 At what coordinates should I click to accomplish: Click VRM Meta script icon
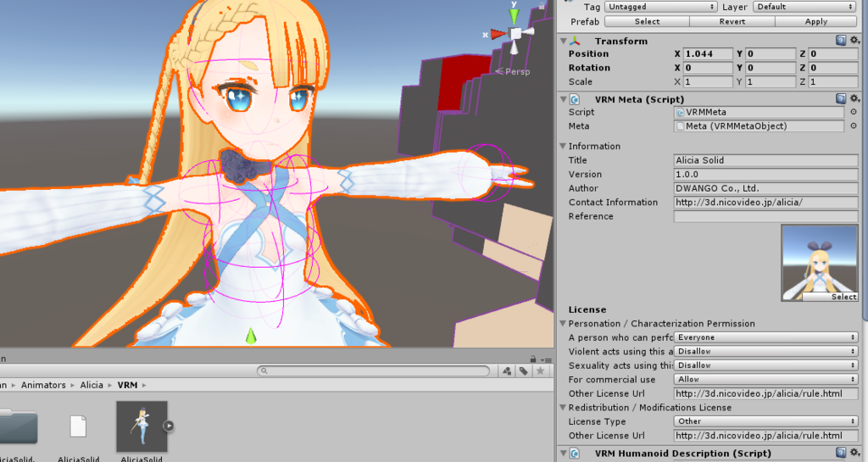(575, 99)
